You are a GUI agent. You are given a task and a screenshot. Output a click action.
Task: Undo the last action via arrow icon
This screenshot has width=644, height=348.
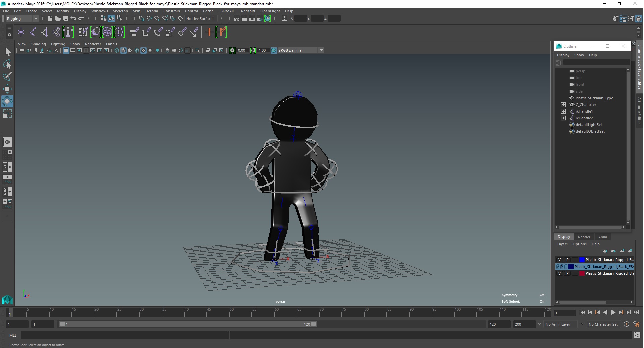click(73, 19)
